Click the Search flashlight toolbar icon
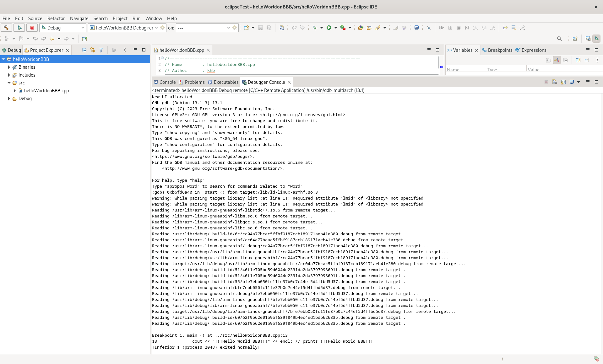Screen dimensions: 603x364 pos(378,28)
